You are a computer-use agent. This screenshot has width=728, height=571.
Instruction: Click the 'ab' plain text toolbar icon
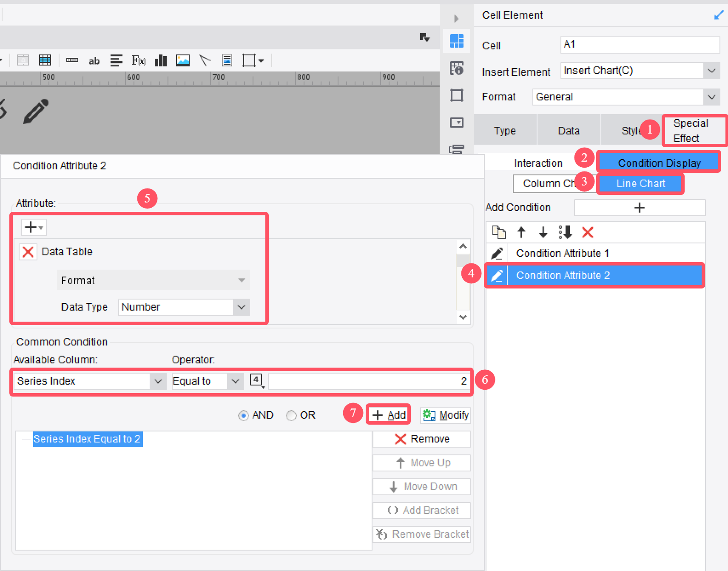pos(94,61)
